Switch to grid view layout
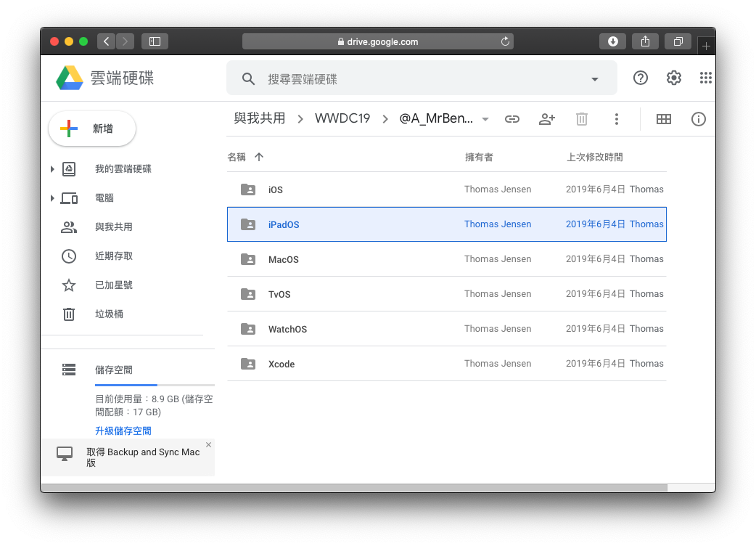The width and height of the screenshot is (756, 546). 663,118
